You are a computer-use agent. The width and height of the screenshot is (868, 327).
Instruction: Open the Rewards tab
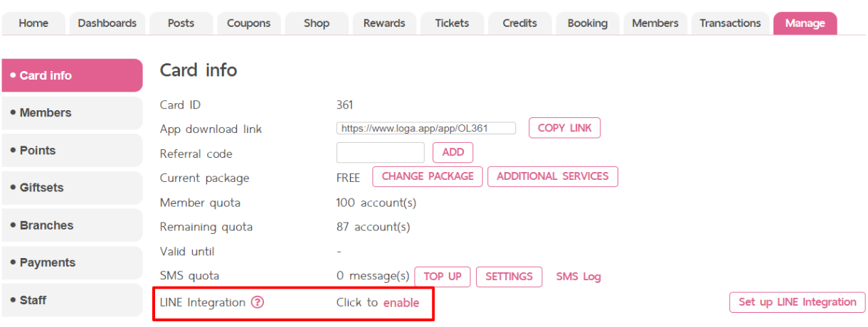[384, 23]
